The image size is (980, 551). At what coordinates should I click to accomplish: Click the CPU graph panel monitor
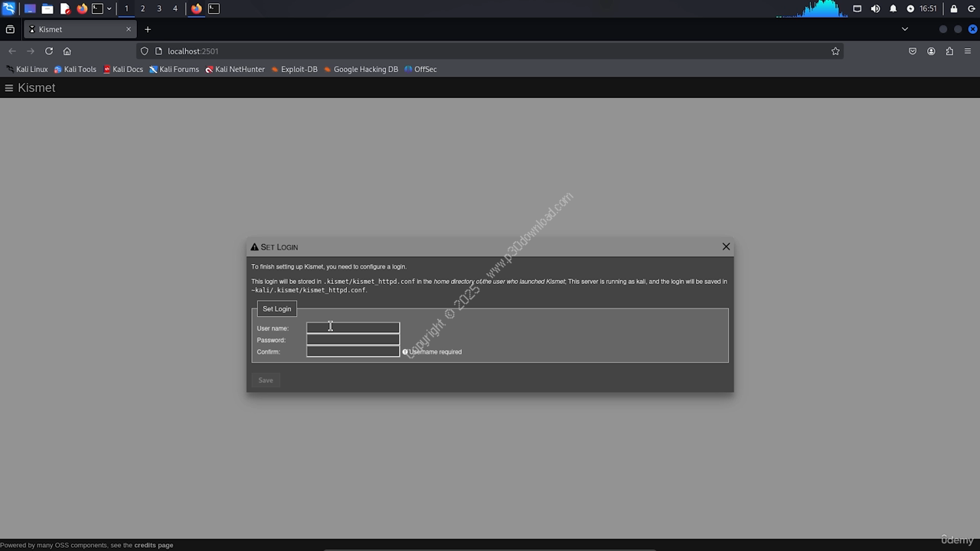point(812,8)
